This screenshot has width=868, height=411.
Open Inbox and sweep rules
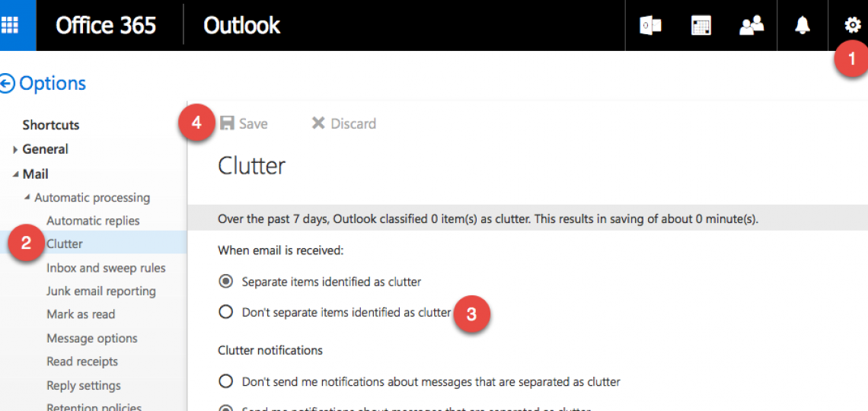pos(106,268)
